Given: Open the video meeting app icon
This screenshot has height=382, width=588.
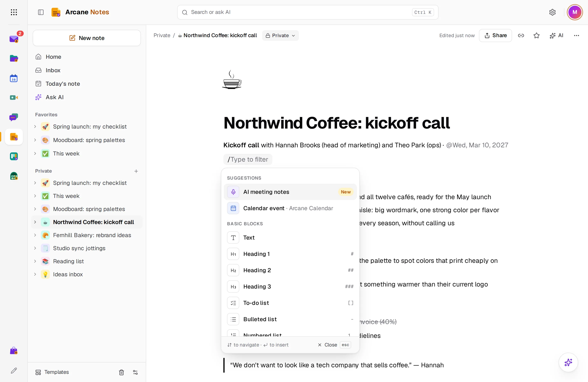Looking at the screenshot, I should coord(14,98).
